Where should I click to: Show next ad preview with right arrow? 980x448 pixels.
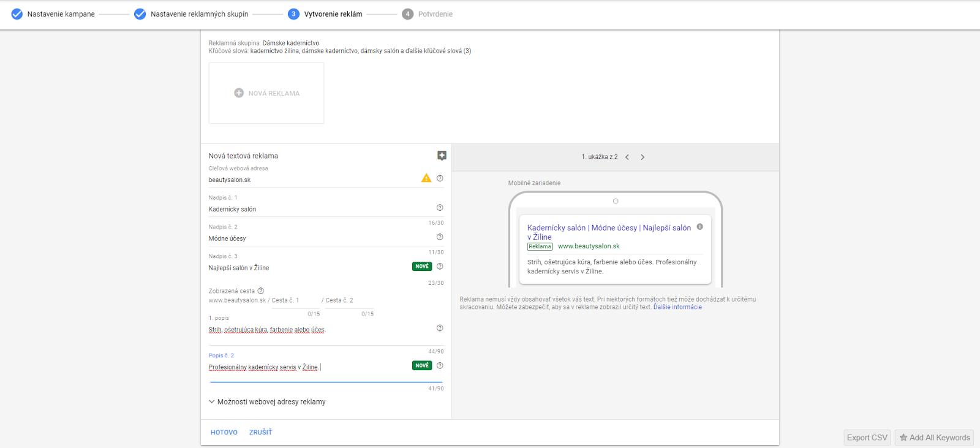point(643,158)
